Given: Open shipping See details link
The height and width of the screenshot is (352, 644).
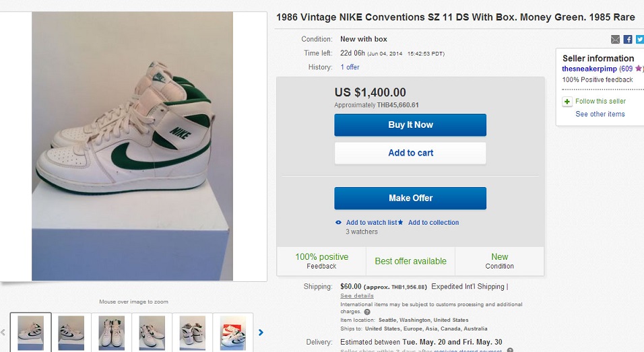Looking at the screenshot, I should [356, 296].
